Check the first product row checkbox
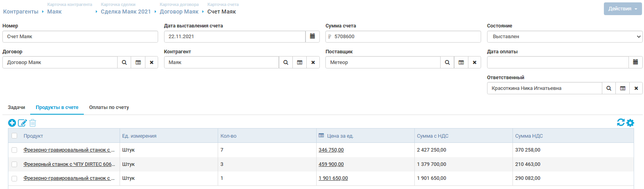The image size is (644, 189). click(14, 150)
